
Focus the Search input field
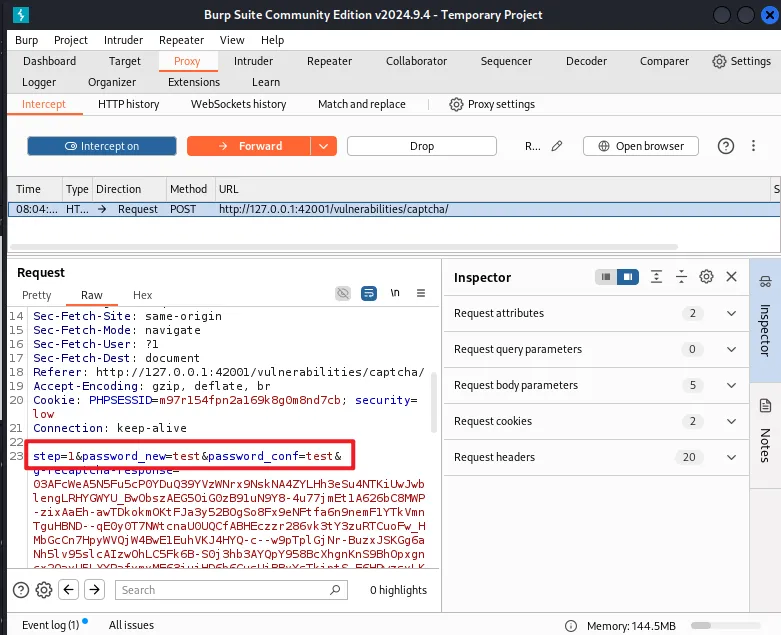(x=231, y=590)
